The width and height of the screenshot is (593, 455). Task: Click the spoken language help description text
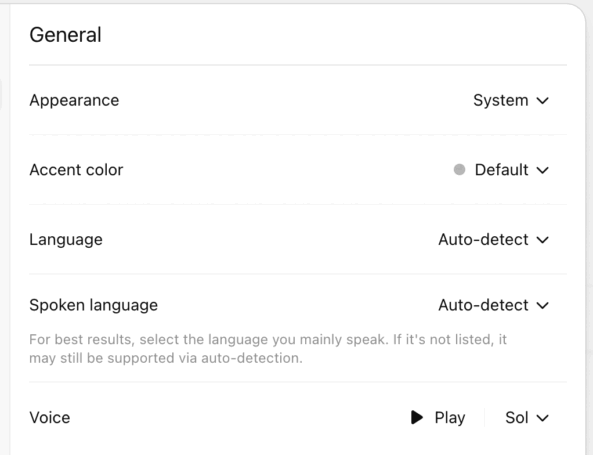(268, 349)
